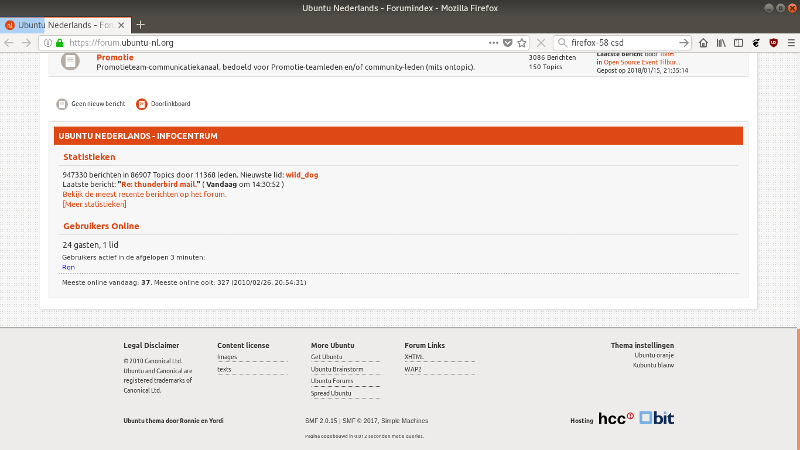Viewport: 800px width, 450px height.
Task: Follow the Spread Ubuntu link
Action: click(331, 393)
